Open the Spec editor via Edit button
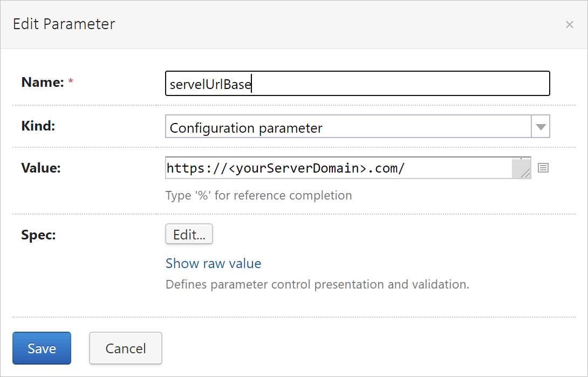The height and width of the screenshot is (377, 588). [x=189, y=234]
